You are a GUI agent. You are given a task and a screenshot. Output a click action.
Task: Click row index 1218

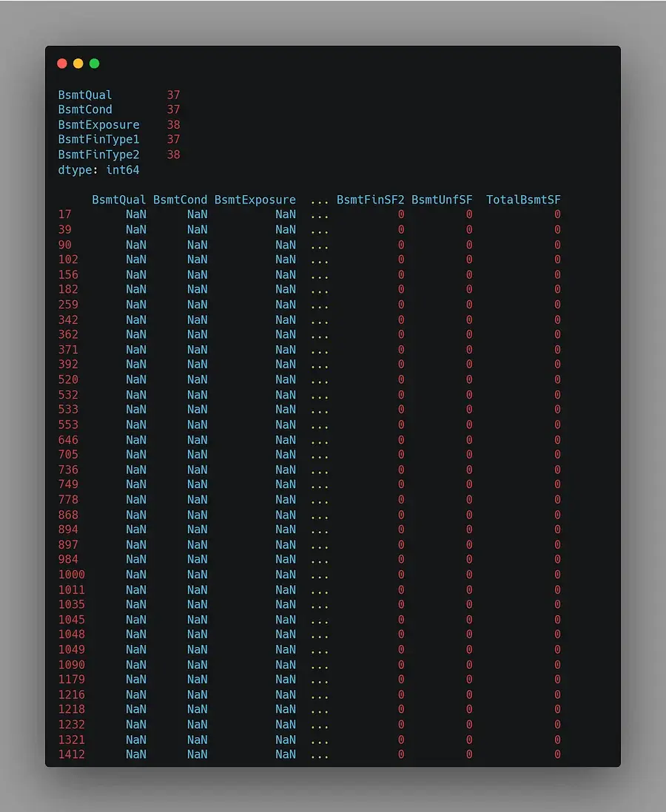[72, 709]
